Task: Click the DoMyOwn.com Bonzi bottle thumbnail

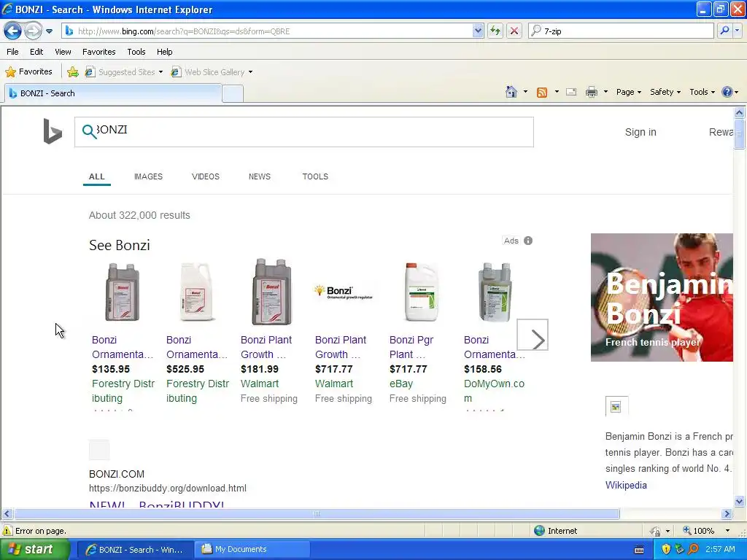Action: tap(495, 292)
